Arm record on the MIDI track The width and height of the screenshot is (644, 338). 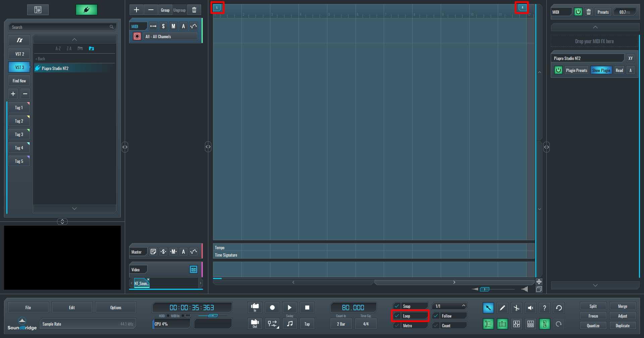[x=137, y=36]
